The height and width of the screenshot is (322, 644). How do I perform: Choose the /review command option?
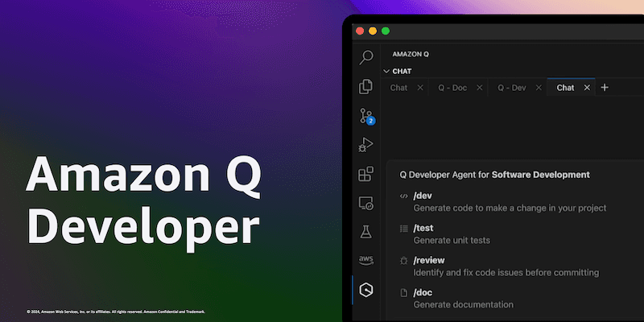click(x=428, y=261)
